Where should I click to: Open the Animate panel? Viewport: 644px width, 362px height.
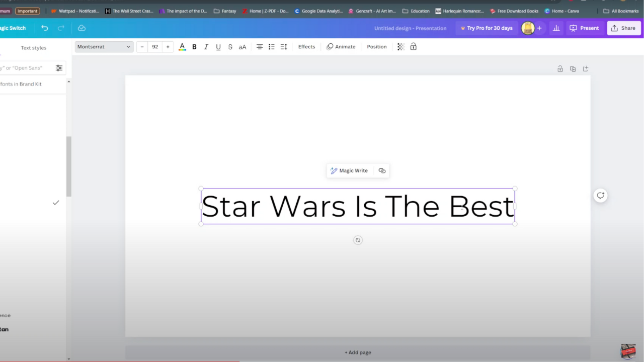coord(341,47)
